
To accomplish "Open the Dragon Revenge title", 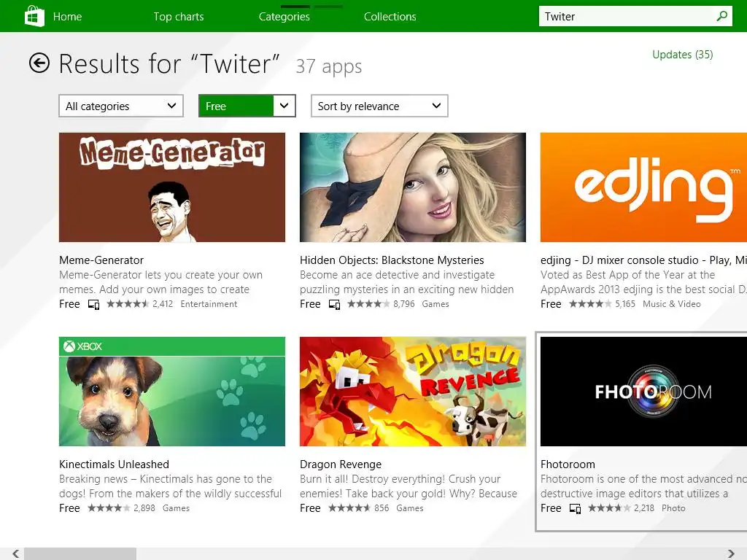I will tap(341, 464).
